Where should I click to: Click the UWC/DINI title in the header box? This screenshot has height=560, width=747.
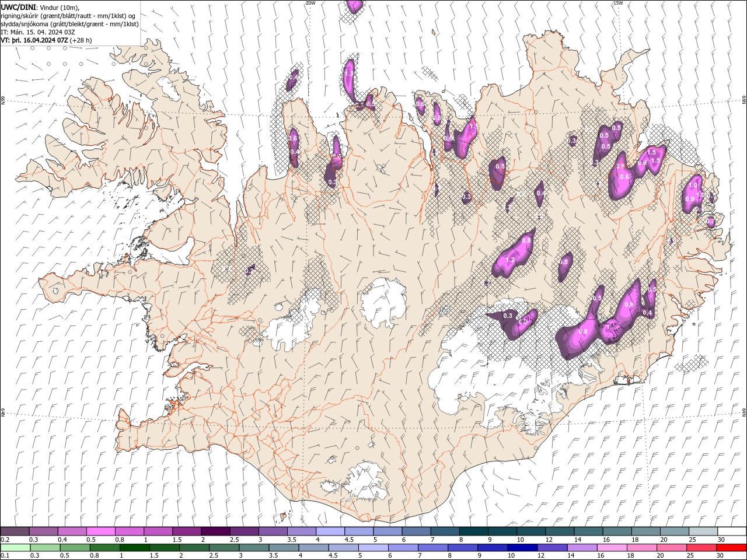(x=18, y=7)
